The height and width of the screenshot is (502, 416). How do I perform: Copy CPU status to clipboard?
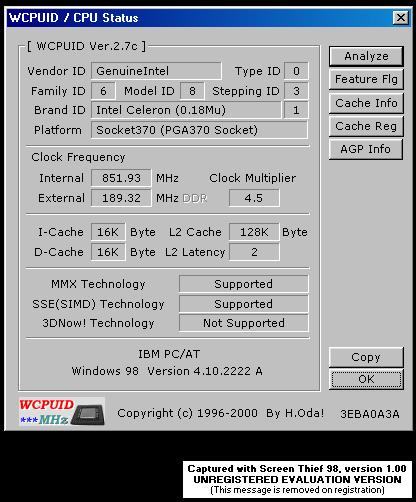coord(366,357)
